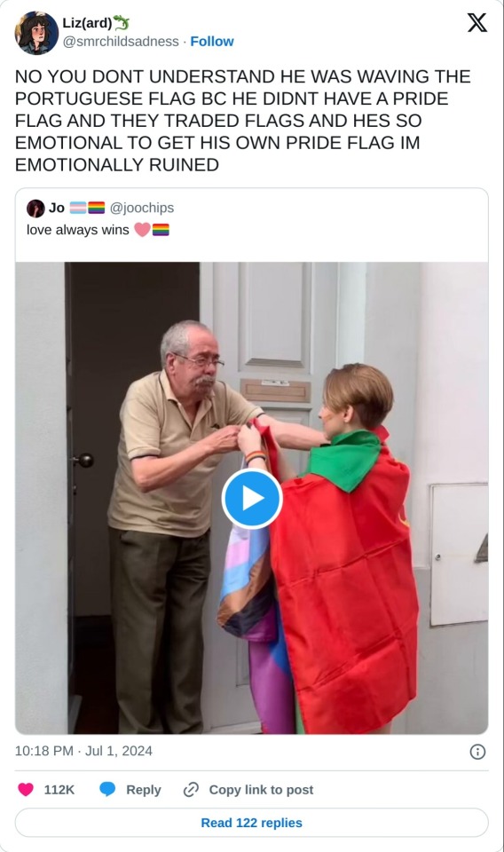Click the chain link copy icon
The image size is (504, 852).
point(191,789)
